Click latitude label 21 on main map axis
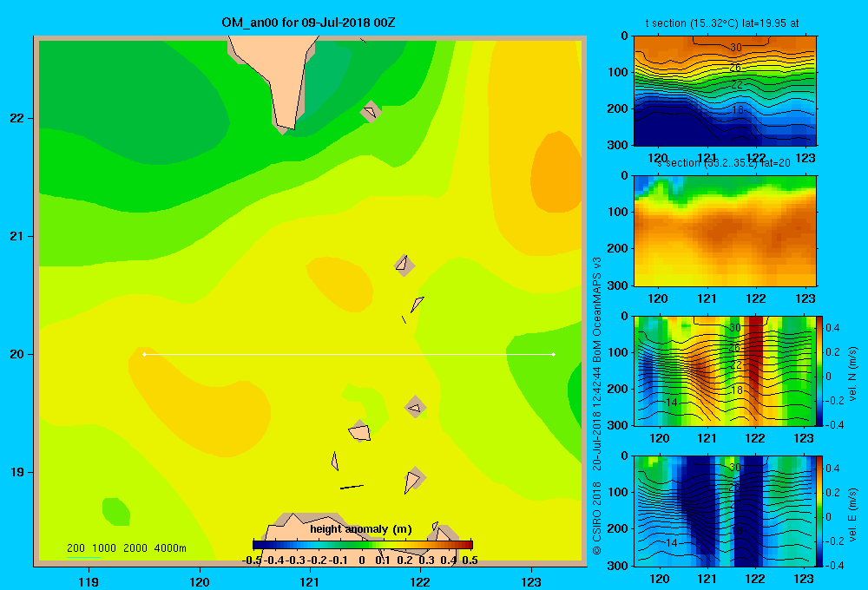Screen dimensions: 868x590 tap(17, 236)
